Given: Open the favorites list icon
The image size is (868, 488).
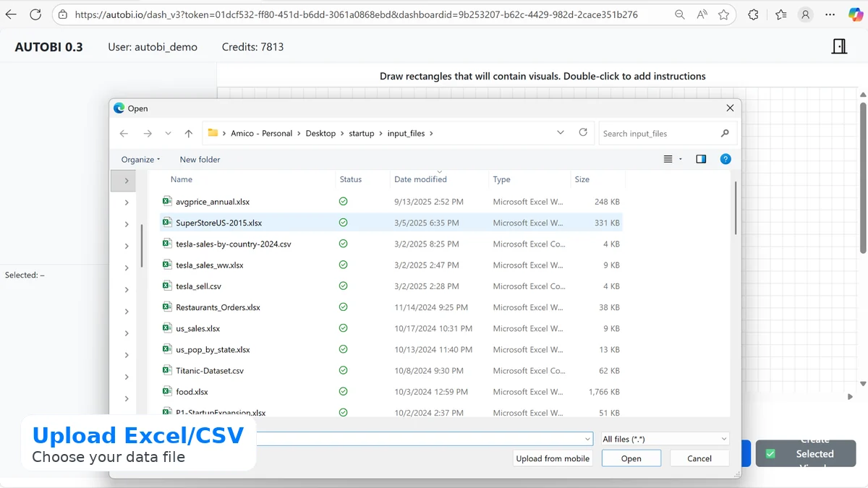Looking at the screenshot, I should tap(780, 14).
